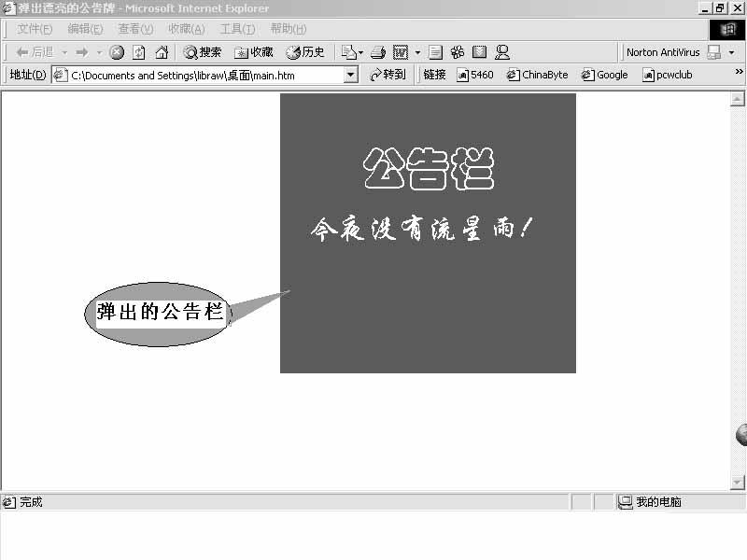
Task: Expand the Links bar overflow chevron
Action: 740,75
